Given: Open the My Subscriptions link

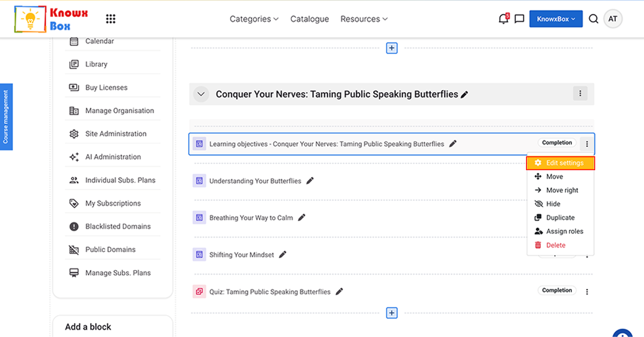Looking at the screenshot, I should [x=113, y=203].
